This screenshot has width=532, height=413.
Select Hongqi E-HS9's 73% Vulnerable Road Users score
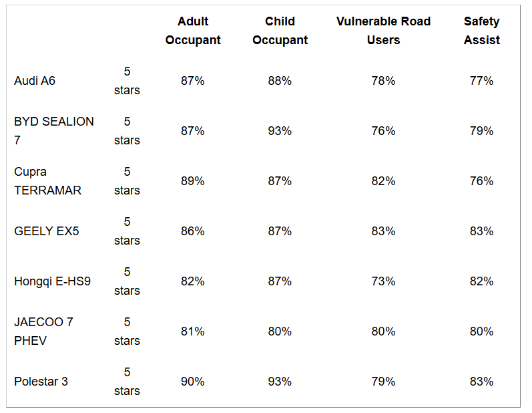pos(383,281)
